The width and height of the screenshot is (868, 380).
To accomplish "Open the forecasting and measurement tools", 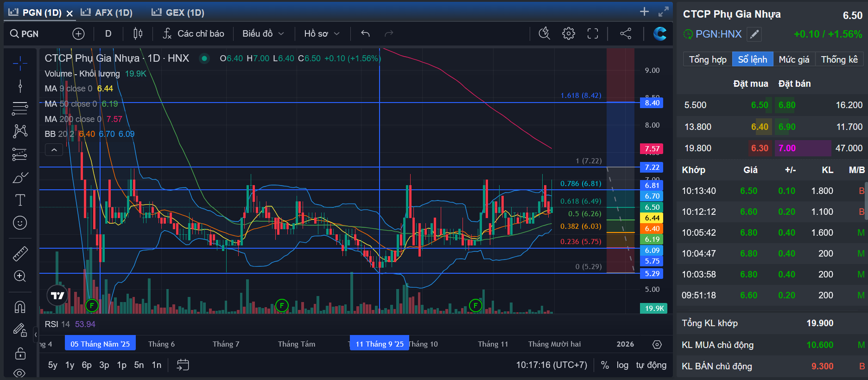I will 20,154.
